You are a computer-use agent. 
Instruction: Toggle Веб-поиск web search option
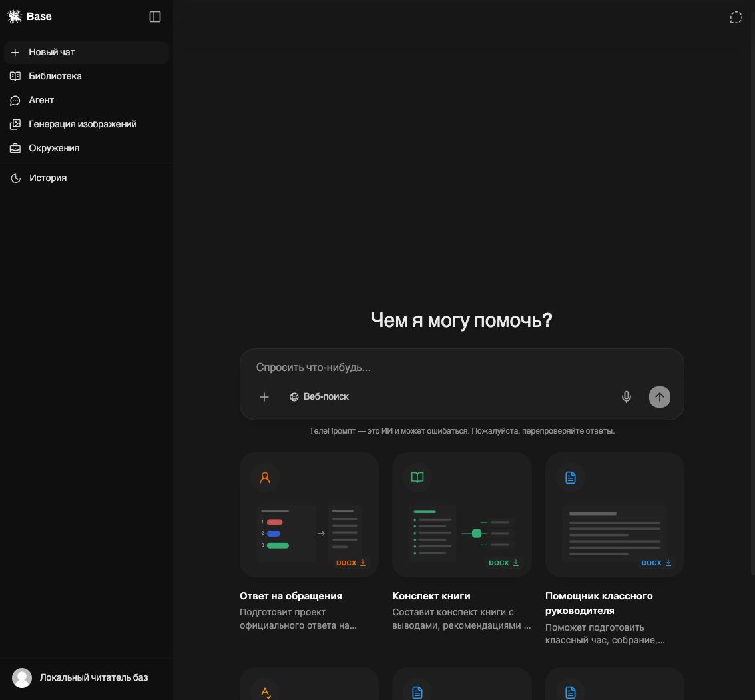click(319, 397)
